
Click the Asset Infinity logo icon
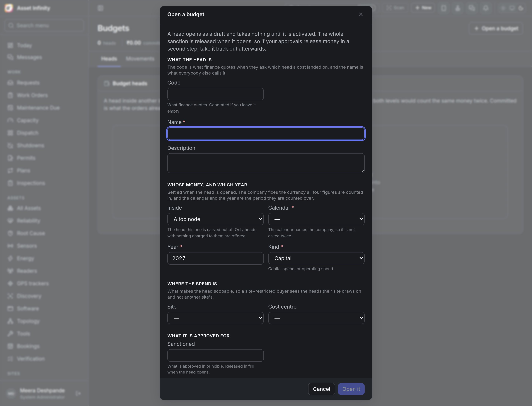click(9, 8)
